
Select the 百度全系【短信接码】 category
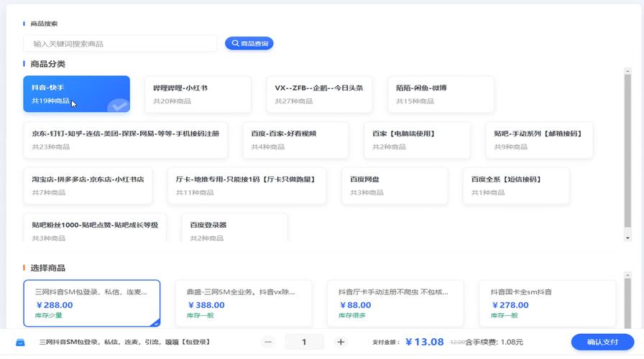coord(516,185)
